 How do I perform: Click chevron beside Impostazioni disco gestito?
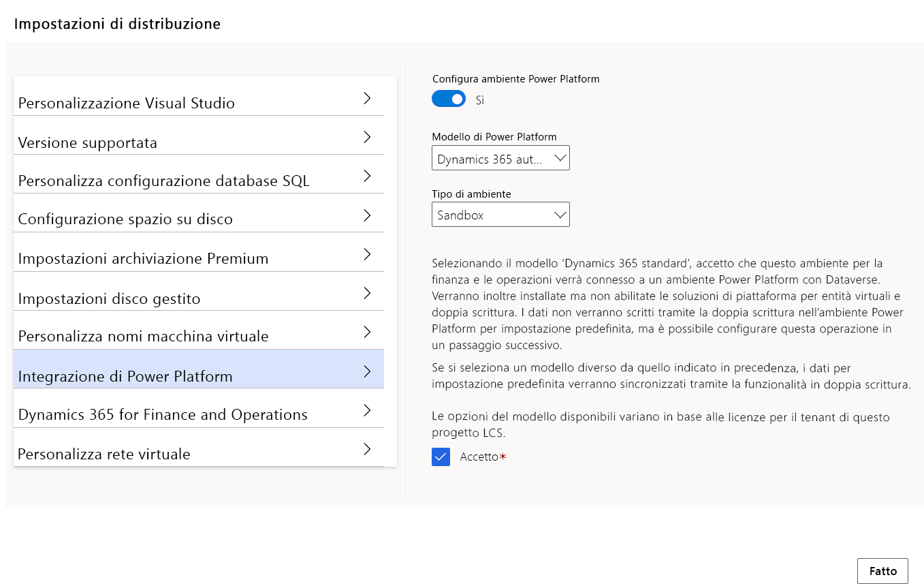point(367,293)
